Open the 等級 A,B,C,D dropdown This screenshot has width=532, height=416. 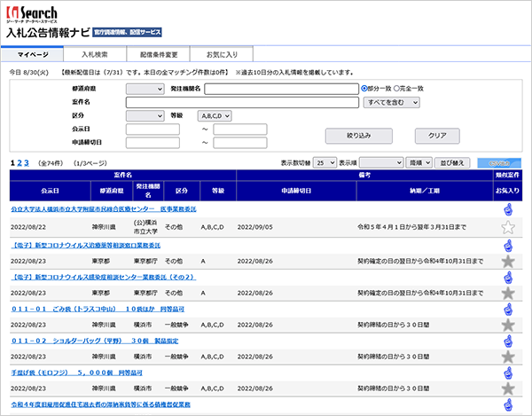pos(215,115)
